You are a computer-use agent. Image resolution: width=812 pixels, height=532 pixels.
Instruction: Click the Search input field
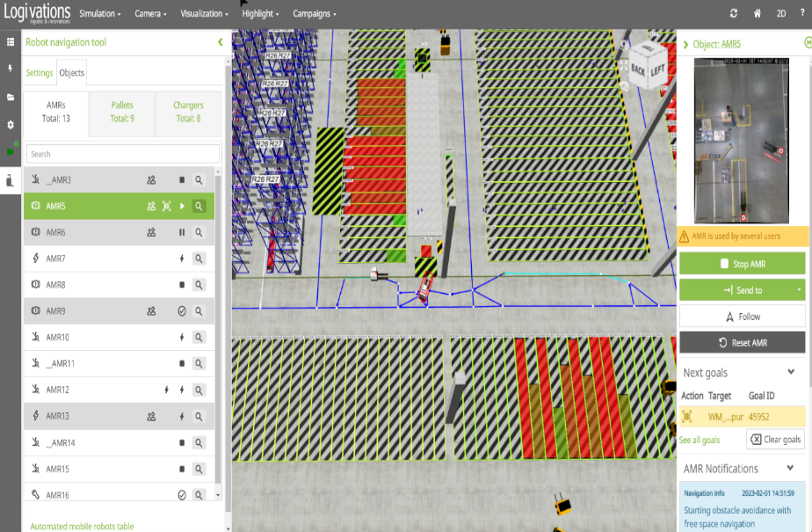[x=123, y=154]
